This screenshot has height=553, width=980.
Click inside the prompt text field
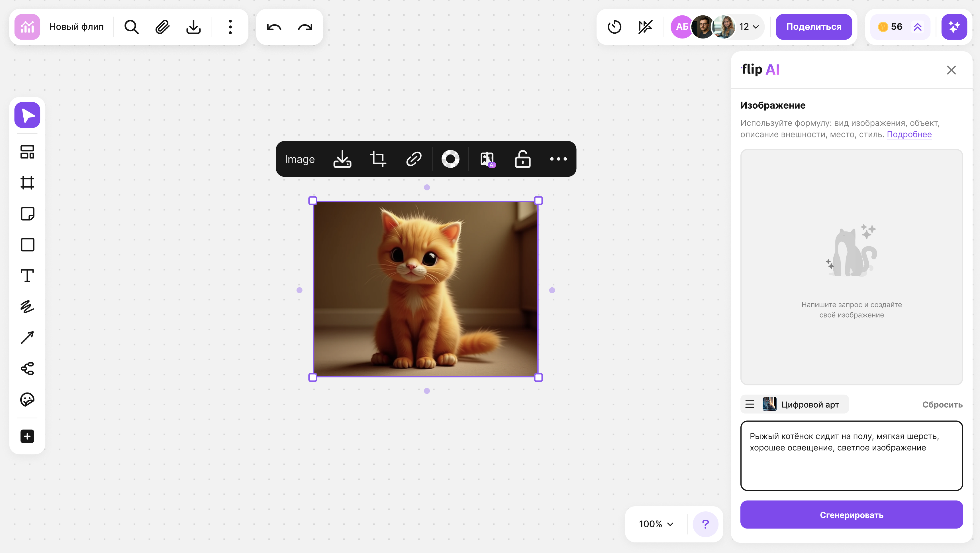pos(852,456)
